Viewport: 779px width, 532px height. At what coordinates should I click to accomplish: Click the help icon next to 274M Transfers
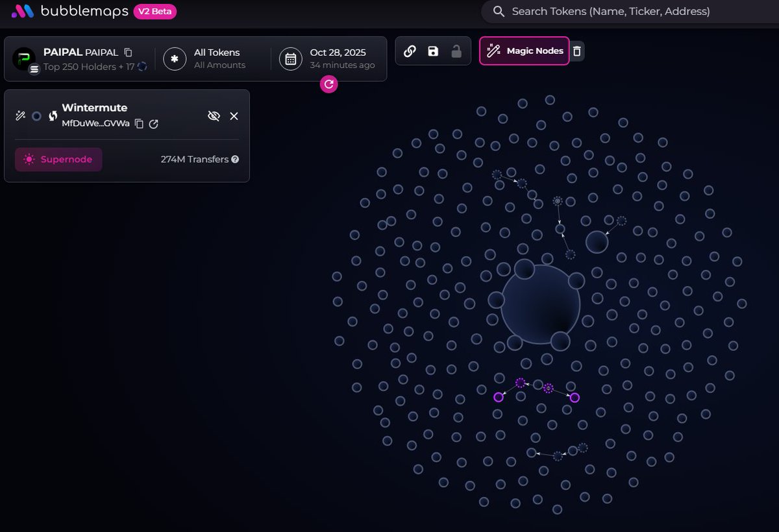(x=235, y=160)
